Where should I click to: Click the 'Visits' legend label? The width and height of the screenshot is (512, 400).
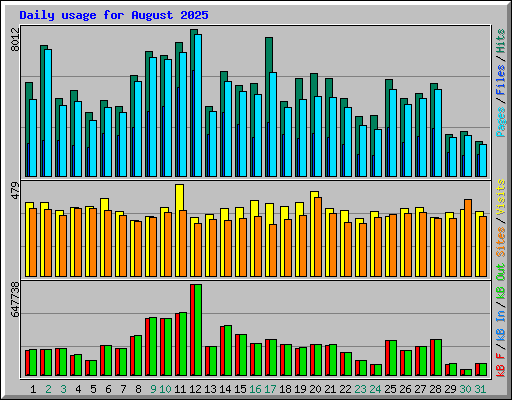[x=500, y=197]
